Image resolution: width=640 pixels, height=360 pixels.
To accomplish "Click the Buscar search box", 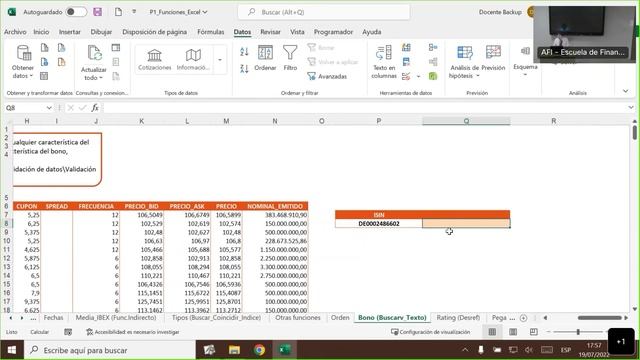I will pos(324,12).
